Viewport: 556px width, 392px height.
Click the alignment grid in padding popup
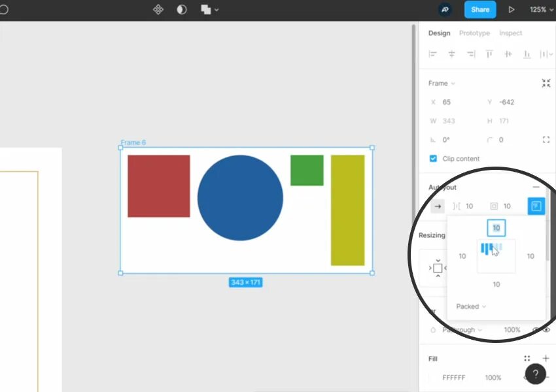[x=496, y=256]
